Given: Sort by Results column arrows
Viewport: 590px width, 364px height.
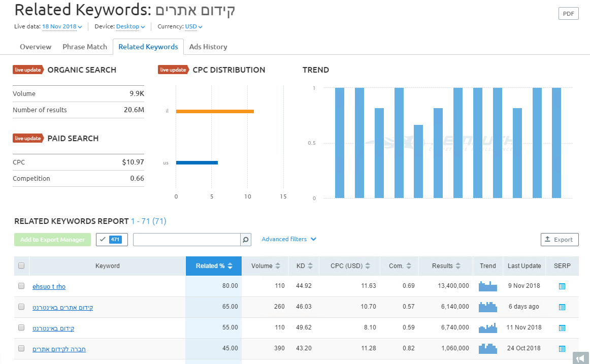Looking at the screenshot, I should (x=458, y=266).
